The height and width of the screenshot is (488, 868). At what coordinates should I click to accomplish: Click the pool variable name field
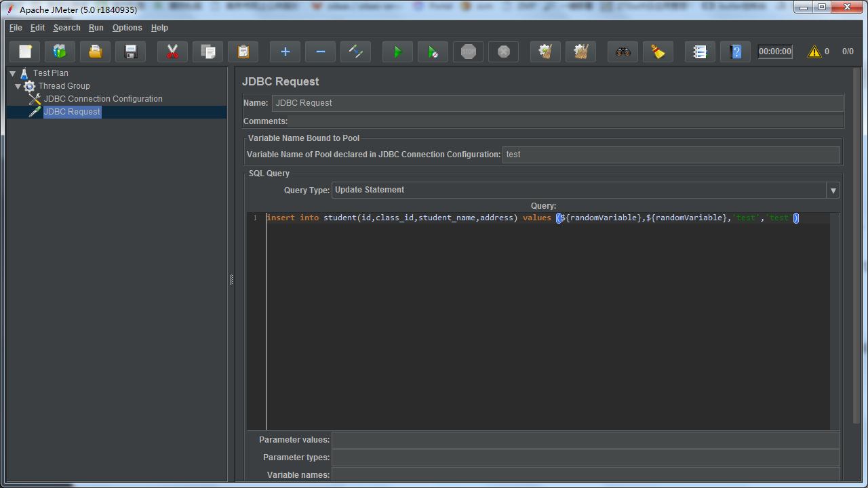[671, 155]
